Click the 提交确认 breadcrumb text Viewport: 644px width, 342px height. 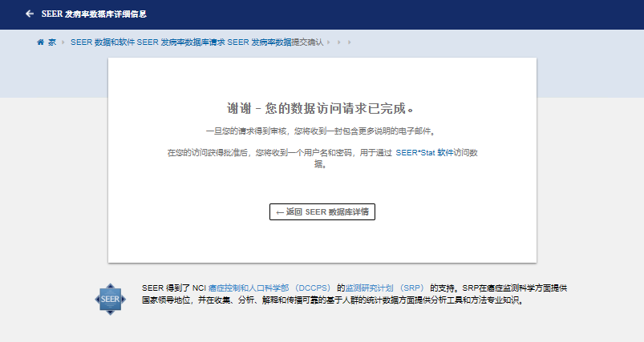pos(308,42)
